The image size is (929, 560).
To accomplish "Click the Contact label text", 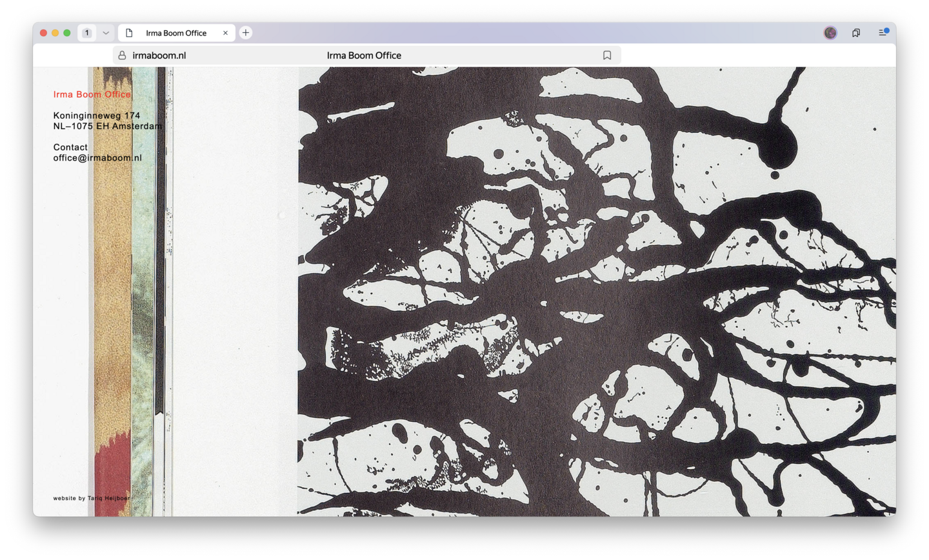I will tap(70, 147).
